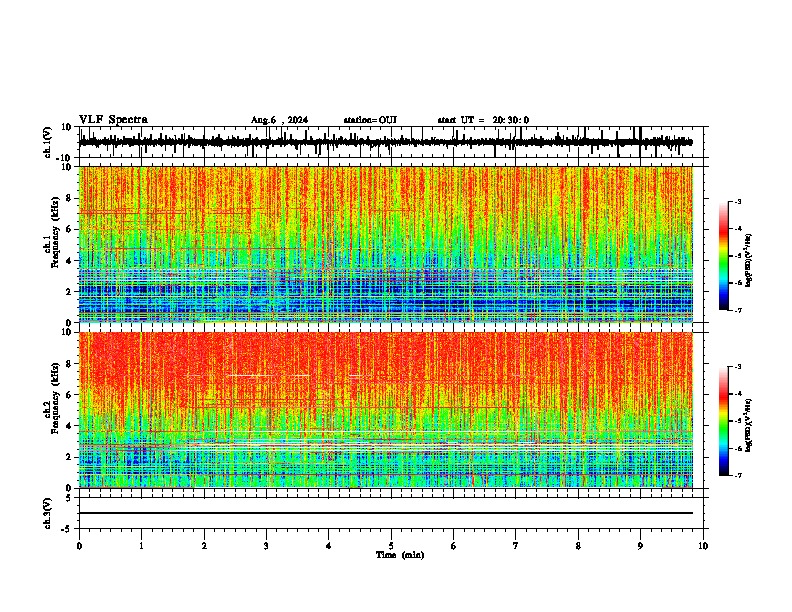Image resolution: width=792 pixels, height=612 pixels.
Task: Click the "station=OUI" header label
Action: click(x=370, y=120)
